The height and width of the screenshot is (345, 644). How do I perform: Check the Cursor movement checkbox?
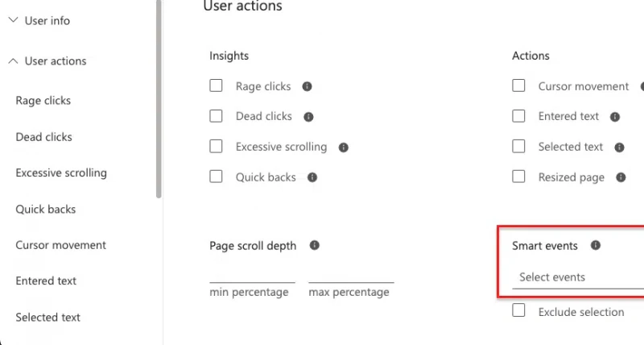518,85
